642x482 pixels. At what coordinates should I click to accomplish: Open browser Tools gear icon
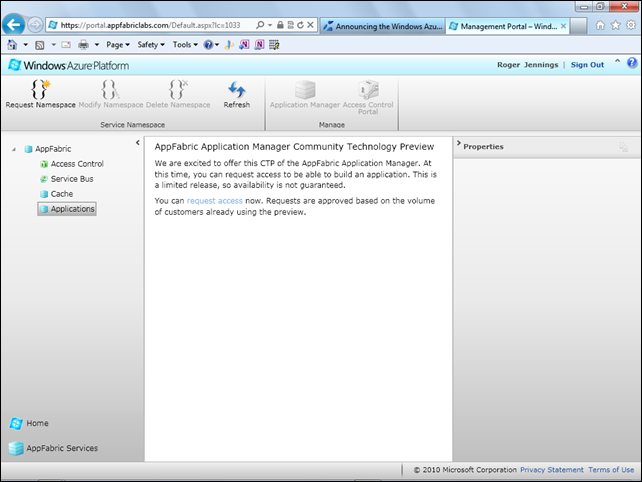pos(631,25)
